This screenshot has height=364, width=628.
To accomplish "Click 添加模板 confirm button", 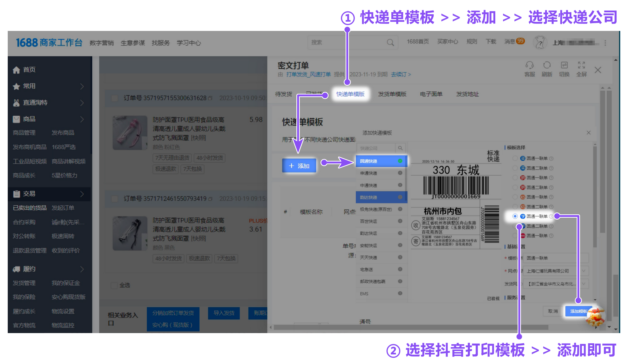I will tap(579, 311).
